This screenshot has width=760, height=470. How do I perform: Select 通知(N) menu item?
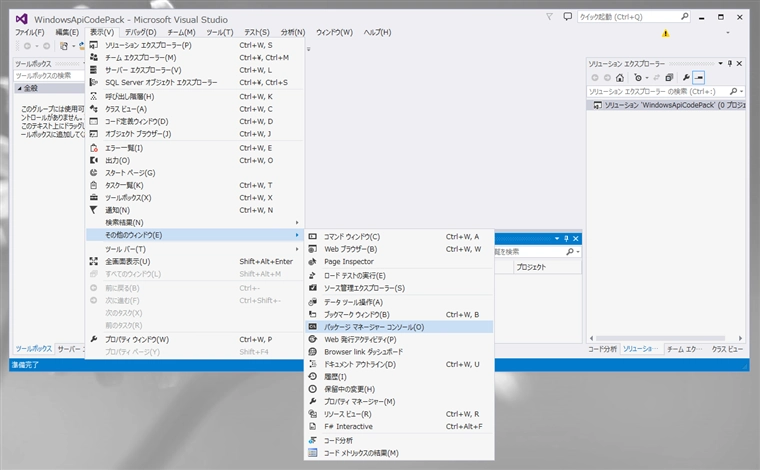tap(195, 210)
